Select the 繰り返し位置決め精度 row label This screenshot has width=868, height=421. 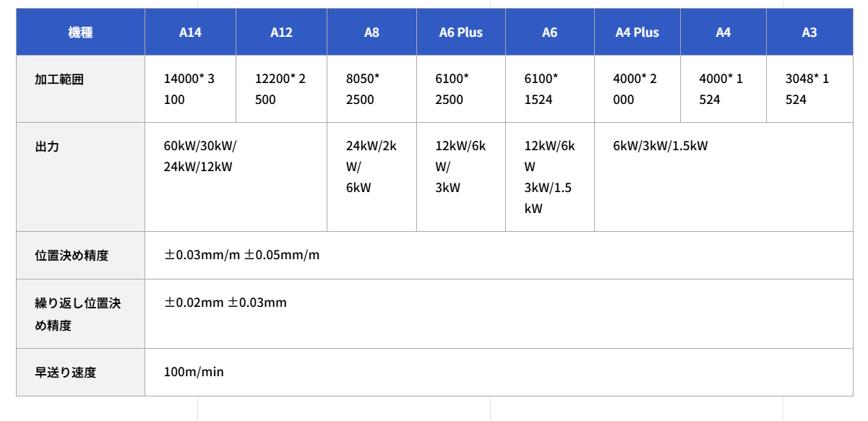pyautogui.click(x=77, y=314)
